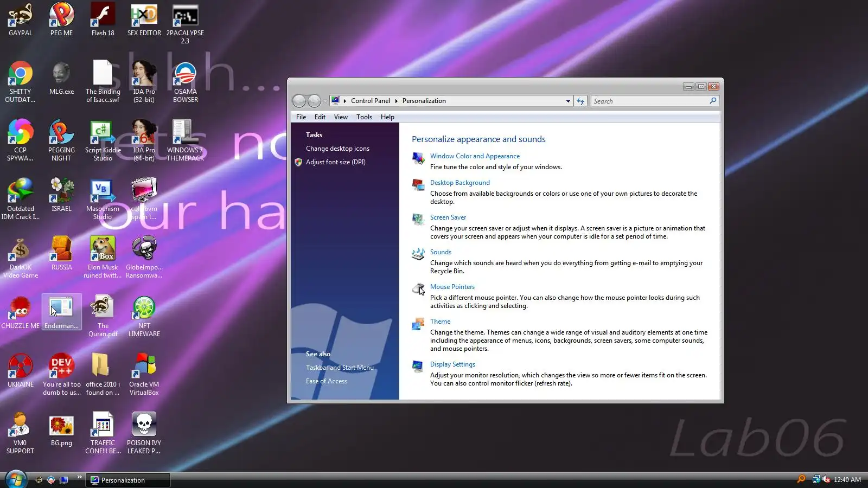The image size is (868, 488).
Task: Click the Display Settings monitor icon
Action: click(x=418, y=366)
